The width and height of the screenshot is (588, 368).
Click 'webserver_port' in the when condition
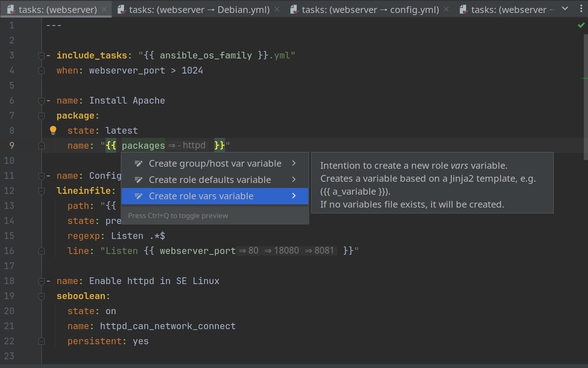pos(127,70)
